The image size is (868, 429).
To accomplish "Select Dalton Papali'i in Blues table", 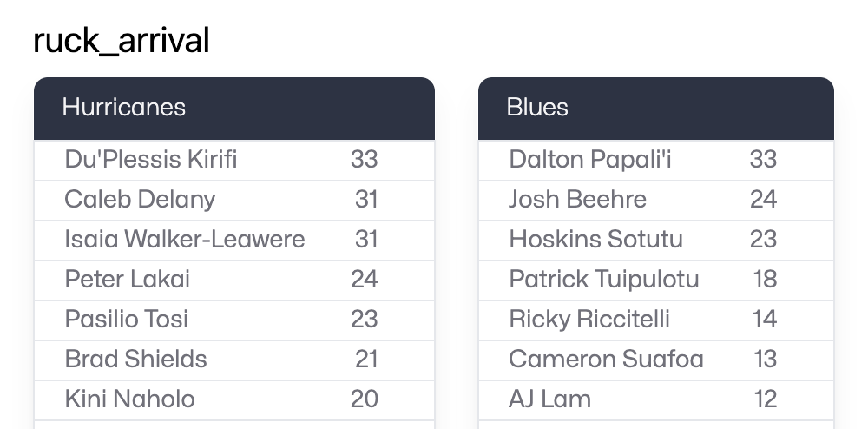I will pos(590,160).
